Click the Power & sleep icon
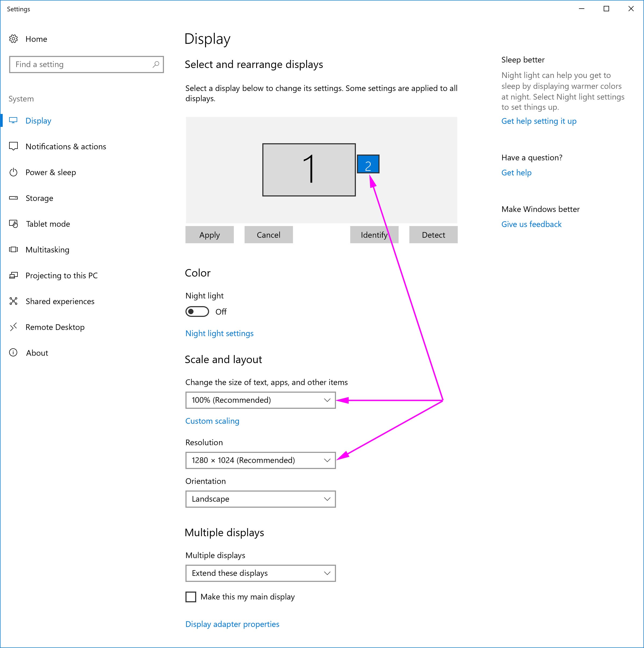 [13, 172]
